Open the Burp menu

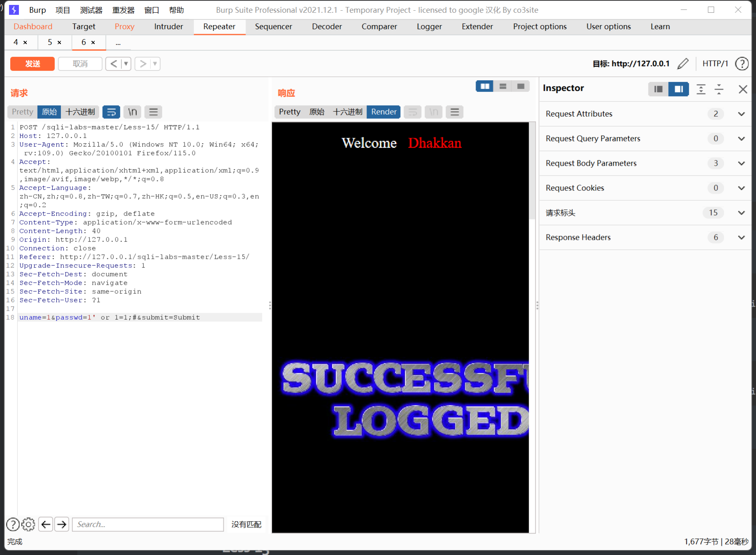click(37, 10)
